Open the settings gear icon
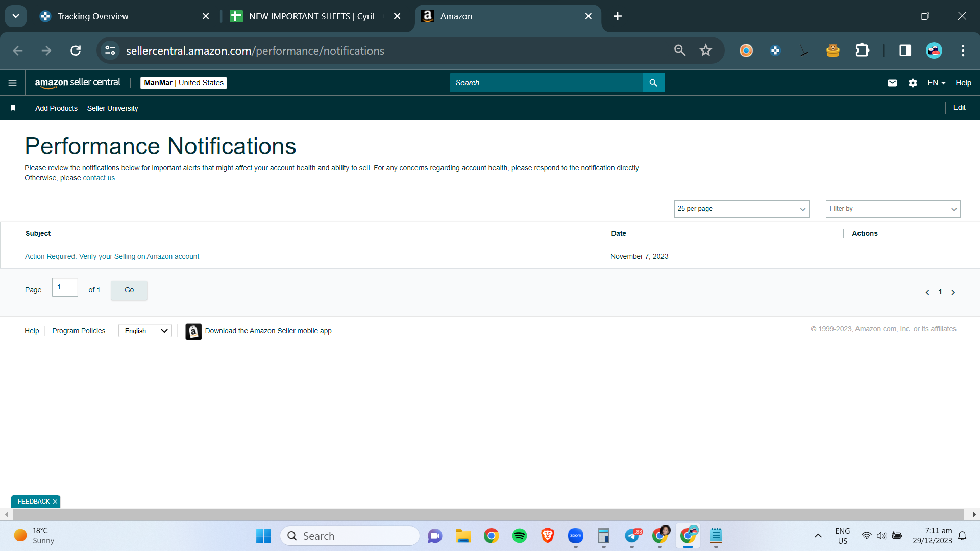This screenshot has height=551, width=980. pyautogui.click(x=913, y=83)
